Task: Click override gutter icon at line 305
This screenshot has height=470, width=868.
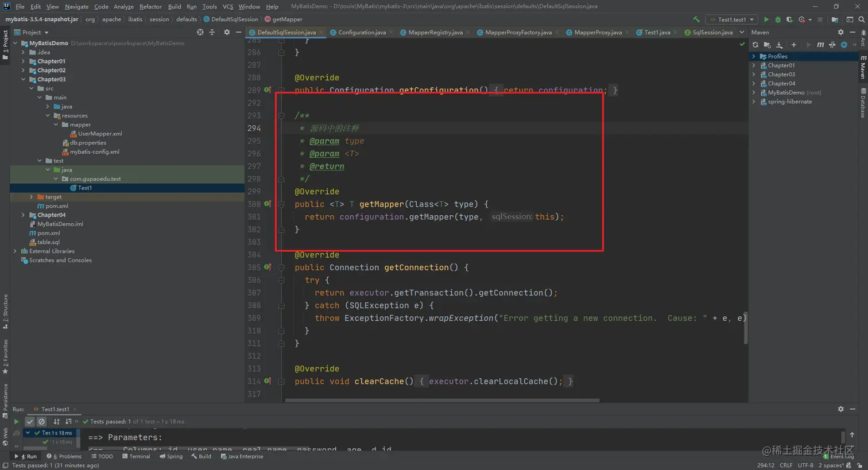Action: click(268, 267)
